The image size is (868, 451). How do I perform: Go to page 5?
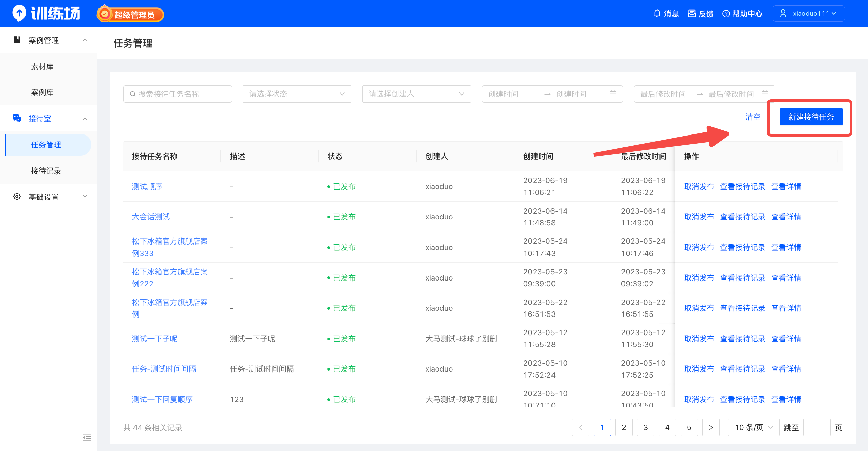point(689,427)
